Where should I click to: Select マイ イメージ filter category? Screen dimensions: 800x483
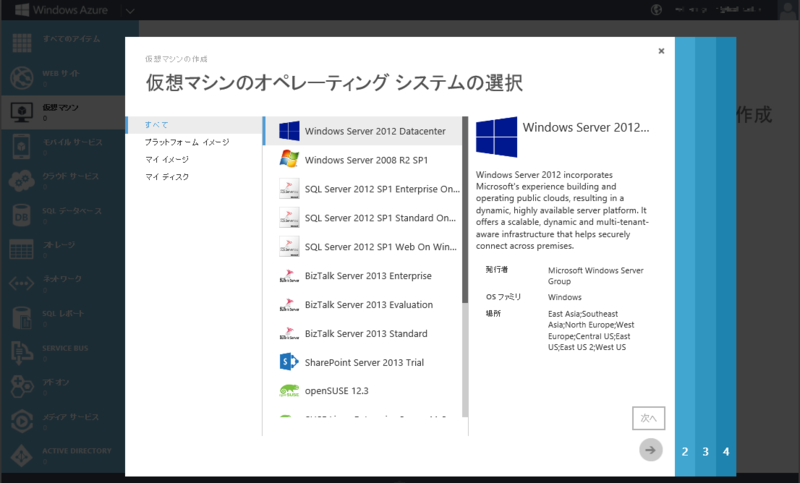(x=167, y=160)
